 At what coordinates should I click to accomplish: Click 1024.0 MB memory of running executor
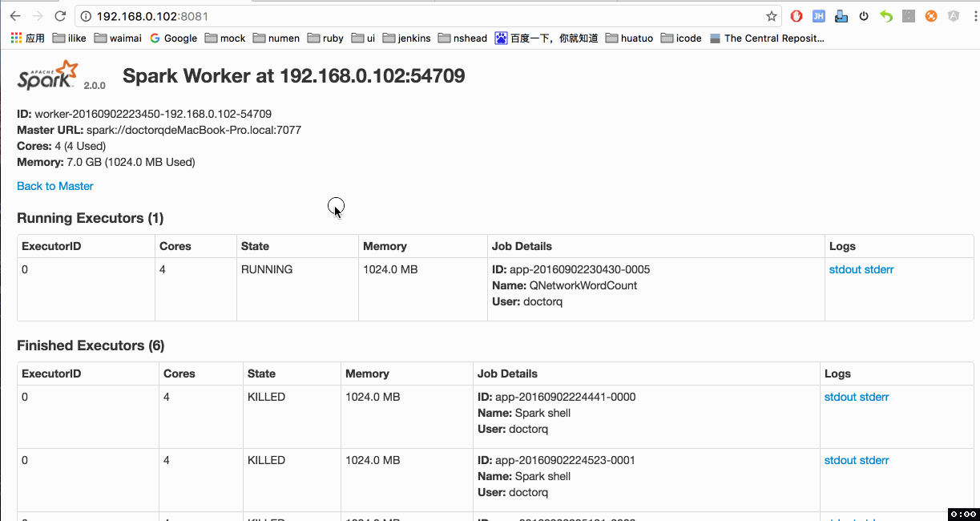[x=390, y=269]
